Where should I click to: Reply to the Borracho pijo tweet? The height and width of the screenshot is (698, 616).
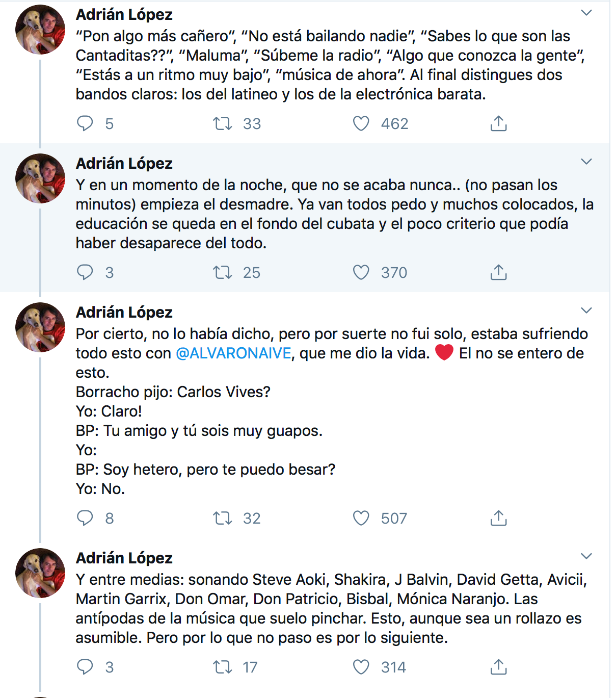85,518
